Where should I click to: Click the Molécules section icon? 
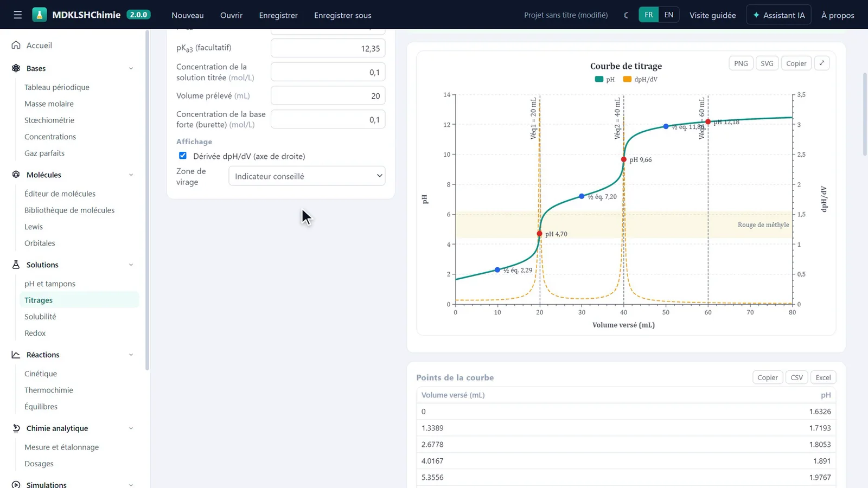[16, 175]
